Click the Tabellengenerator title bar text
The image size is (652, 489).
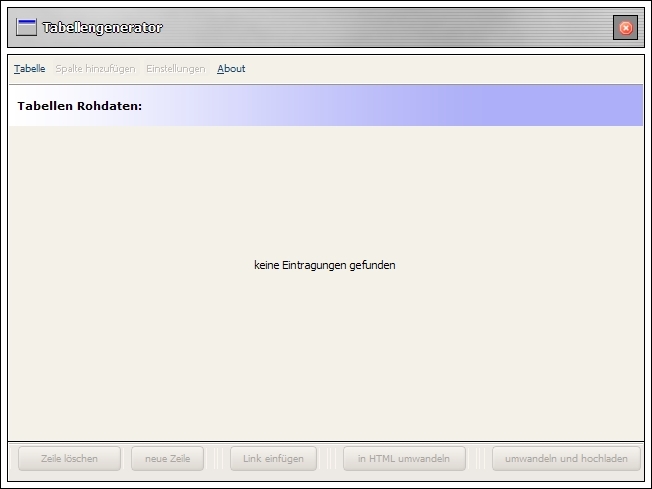[x=102, y=28]
